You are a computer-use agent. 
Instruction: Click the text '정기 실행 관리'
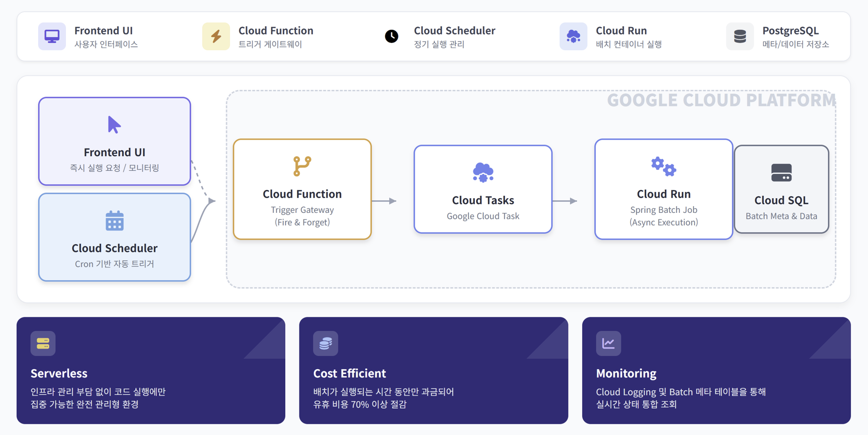click(439, 44)
